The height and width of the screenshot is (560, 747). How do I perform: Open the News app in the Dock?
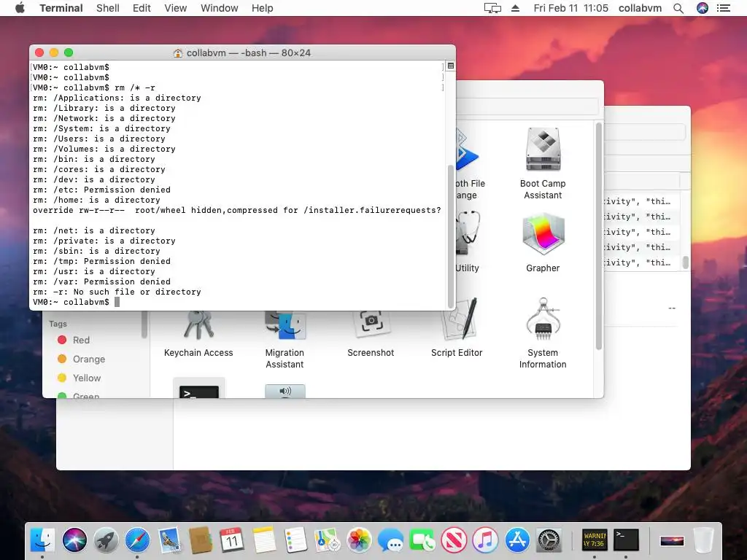tap(454, 540)
